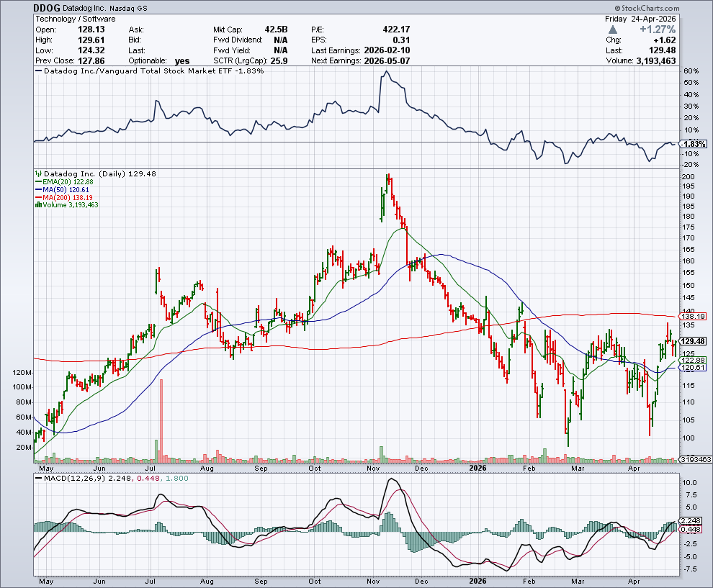Click Next Earnings date 2026-05-07
The width and height of the screenshot is (713, 588).
coord(387,61)
